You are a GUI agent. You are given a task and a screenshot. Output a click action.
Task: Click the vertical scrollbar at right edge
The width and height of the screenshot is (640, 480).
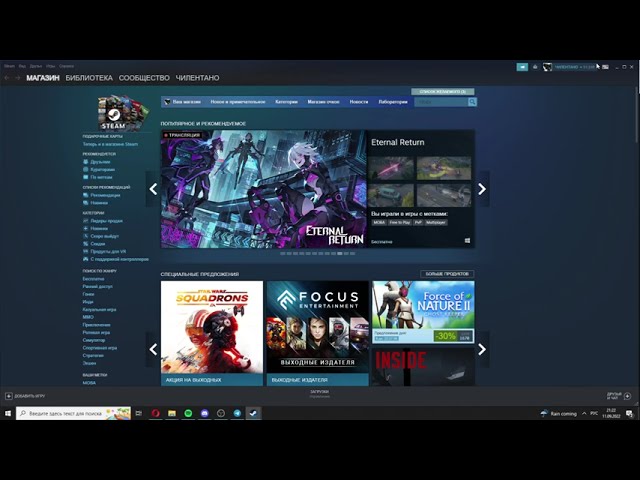point(637,114)
